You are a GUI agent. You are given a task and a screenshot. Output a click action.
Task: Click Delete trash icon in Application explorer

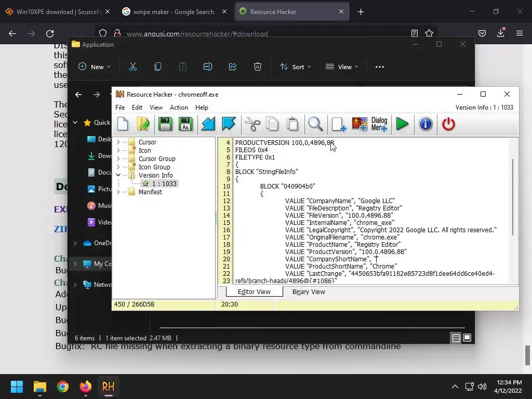tap(258, 67)
